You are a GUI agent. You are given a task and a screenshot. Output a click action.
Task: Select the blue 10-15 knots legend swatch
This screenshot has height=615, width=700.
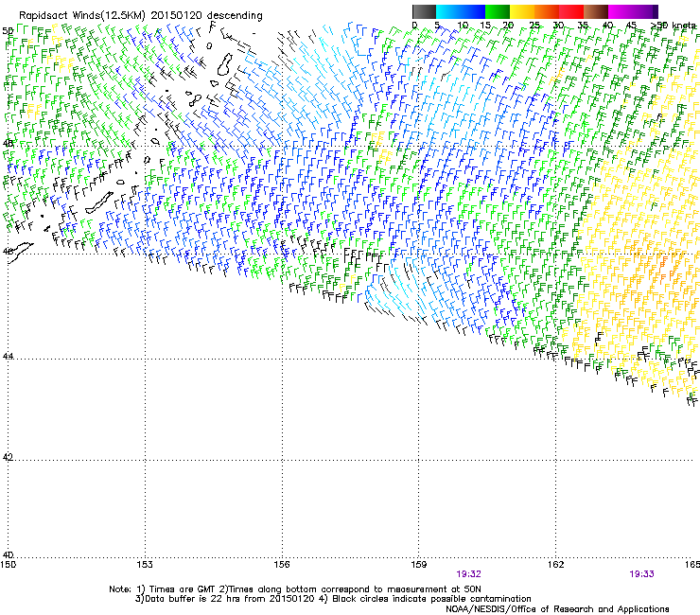pyautogui.click(x=473, y=11)
